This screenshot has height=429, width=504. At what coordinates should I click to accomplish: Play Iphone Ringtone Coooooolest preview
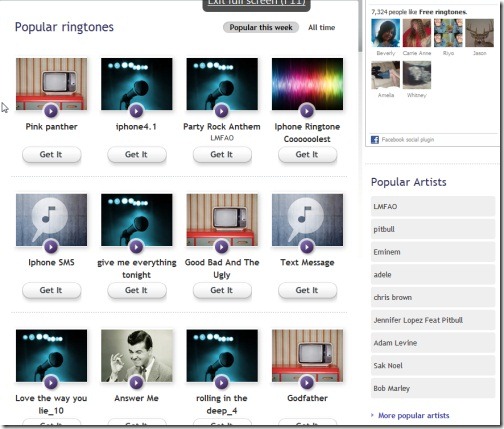(307, 111)
